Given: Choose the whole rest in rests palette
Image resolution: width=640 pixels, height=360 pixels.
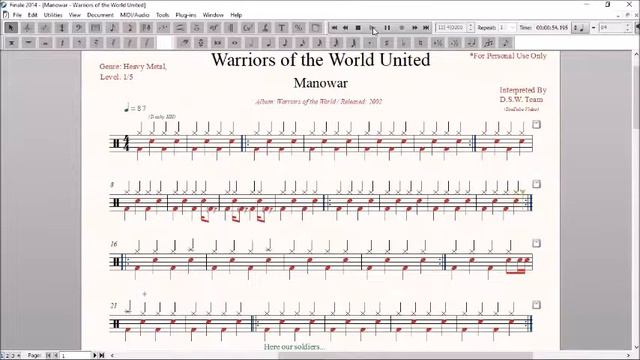Looking at the screenshot, I should click(x=28, y=42).
